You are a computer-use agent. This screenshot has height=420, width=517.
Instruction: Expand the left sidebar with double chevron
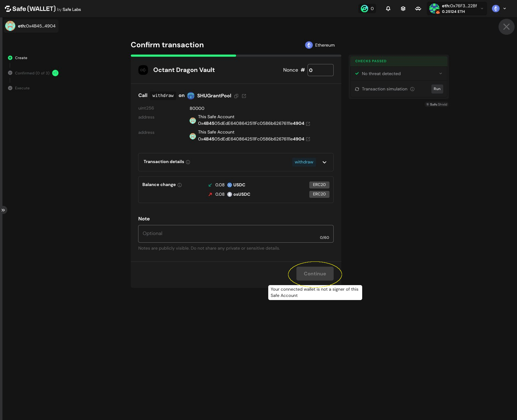click(3, 210)
